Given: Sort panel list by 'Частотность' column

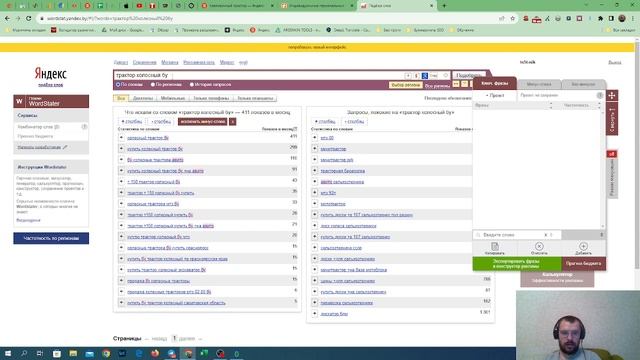Looking at the screenshot, I should tap(576, 105).
